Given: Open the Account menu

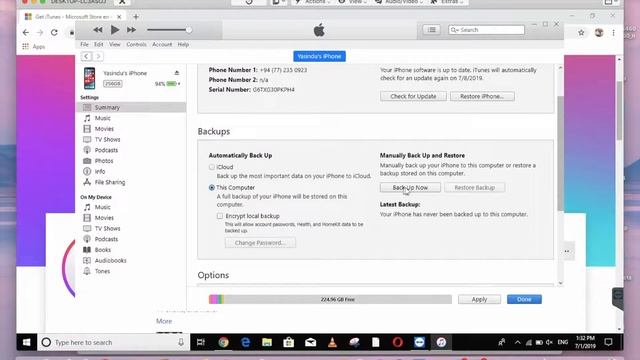Looking at the screenshot, I should 162,44.
